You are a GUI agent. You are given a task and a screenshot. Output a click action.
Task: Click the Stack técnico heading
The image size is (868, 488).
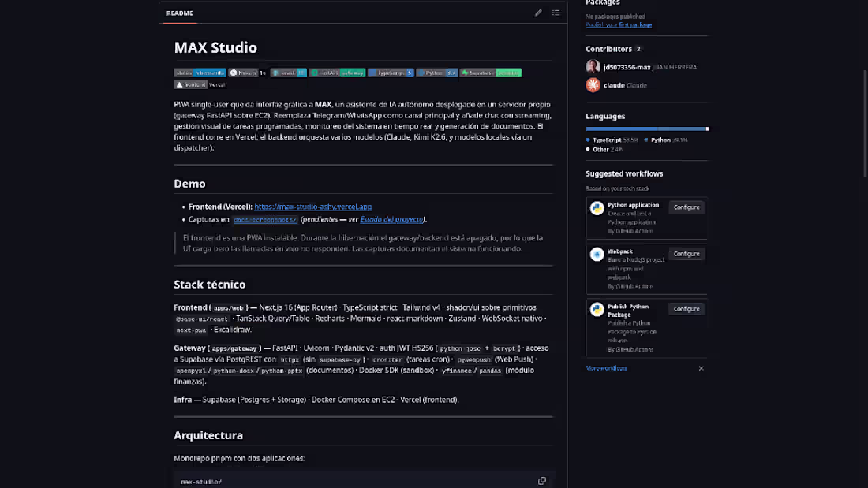click(x=209, y=285)
